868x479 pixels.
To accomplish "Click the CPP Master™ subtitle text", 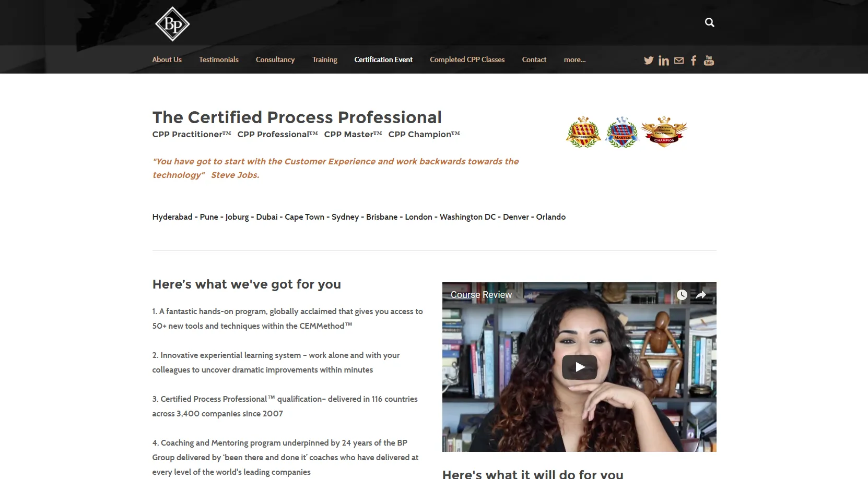I will pos(353,134).
